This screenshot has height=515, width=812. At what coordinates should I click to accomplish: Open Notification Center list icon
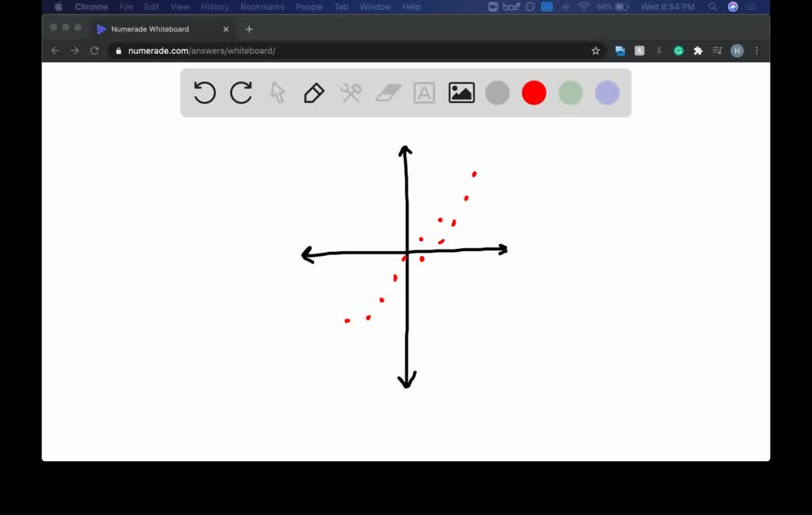click(752, 6)
